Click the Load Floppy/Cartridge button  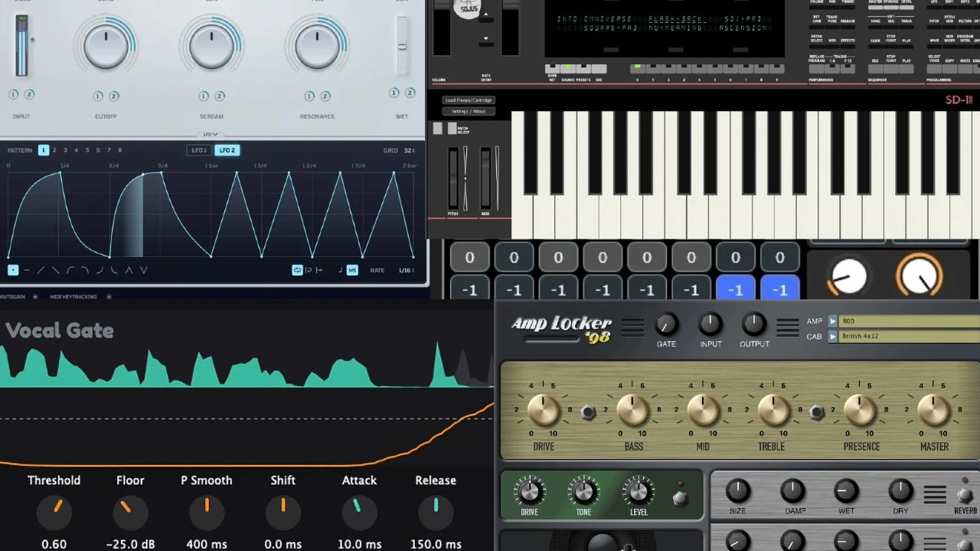tap(469, 100)
